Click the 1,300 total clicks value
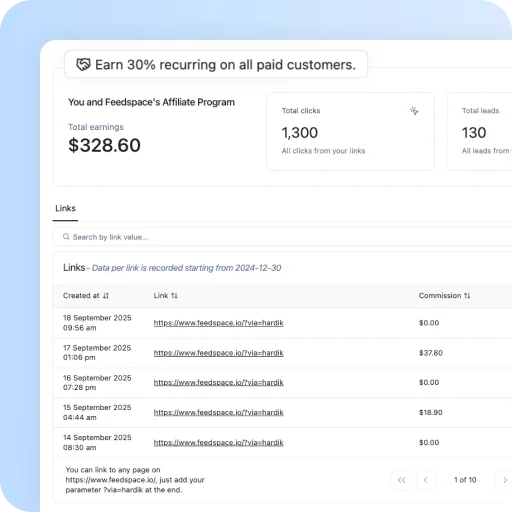Screen dimensions: 512x512 click(x=300, y=133)
